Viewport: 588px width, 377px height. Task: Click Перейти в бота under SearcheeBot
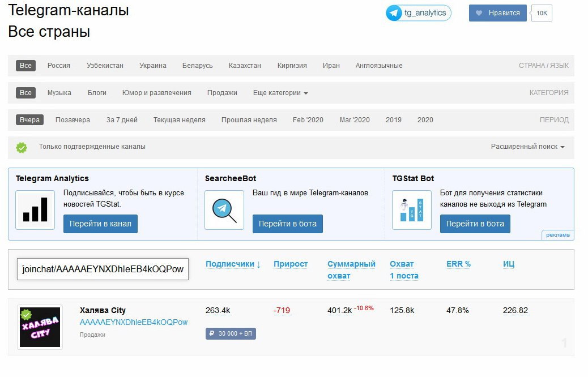[x=288, y=224]
